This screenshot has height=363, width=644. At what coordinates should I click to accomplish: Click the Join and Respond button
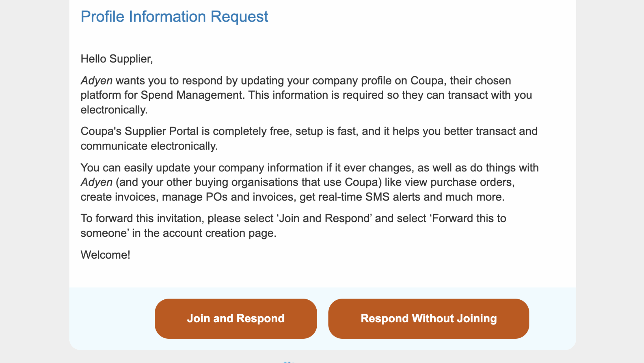pyautogui.click(x=236, y=318)
